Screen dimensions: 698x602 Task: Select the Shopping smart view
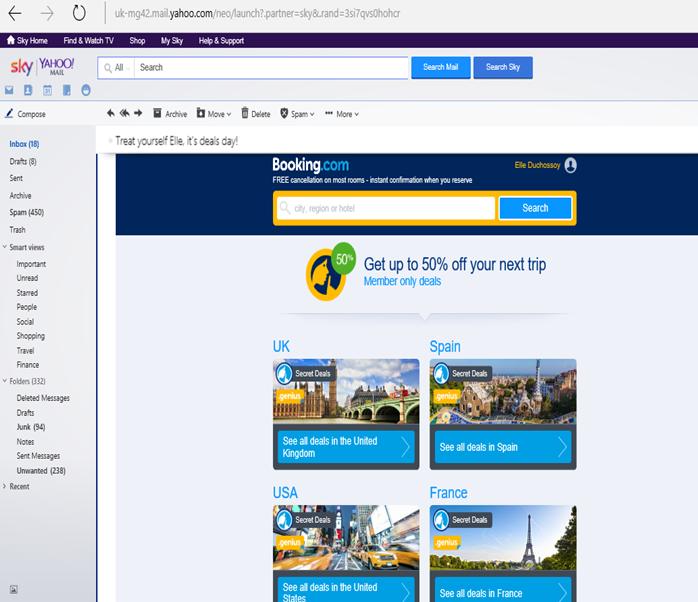pyautogui.click(x=31, y=336)
